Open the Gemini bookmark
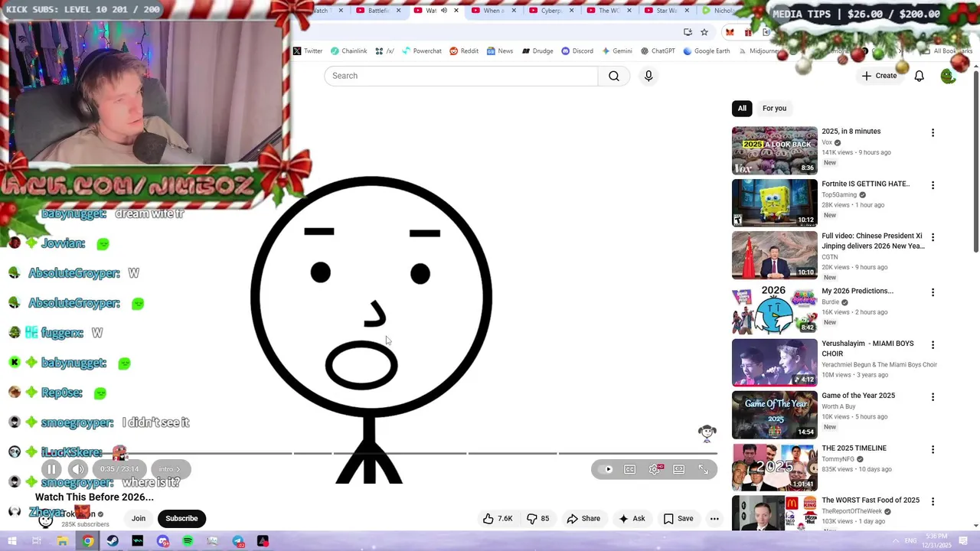Viewport: 980px width, 551px height. (x=617, y=51)
